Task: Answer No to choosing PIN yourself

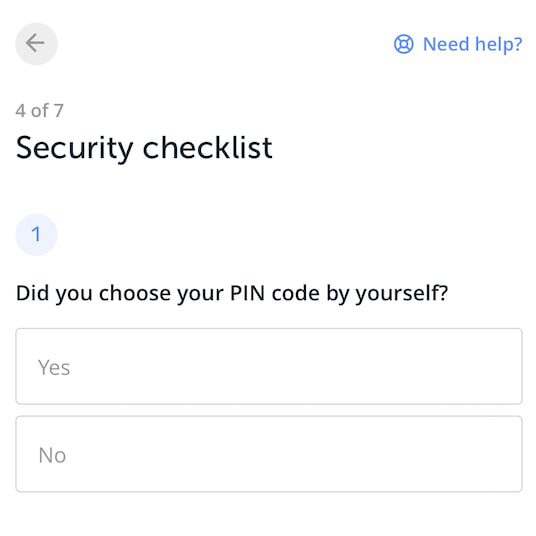Action: 269,454
